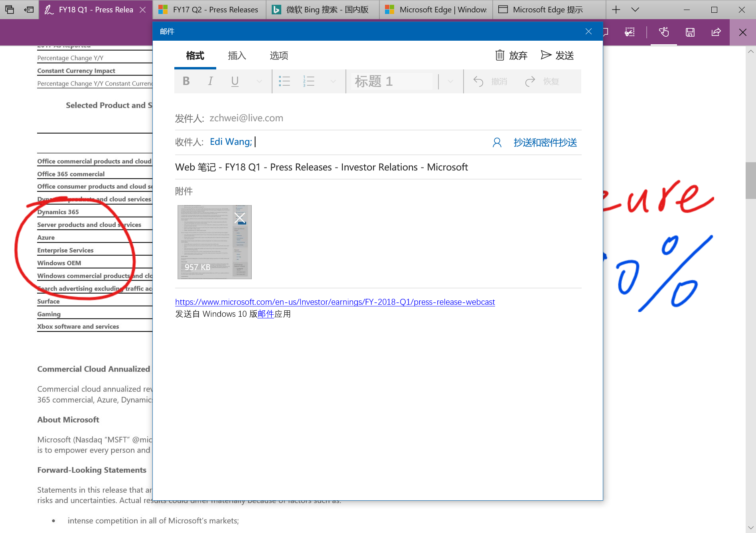
Task: Open the list options dropdown
Action: [333, 81]
